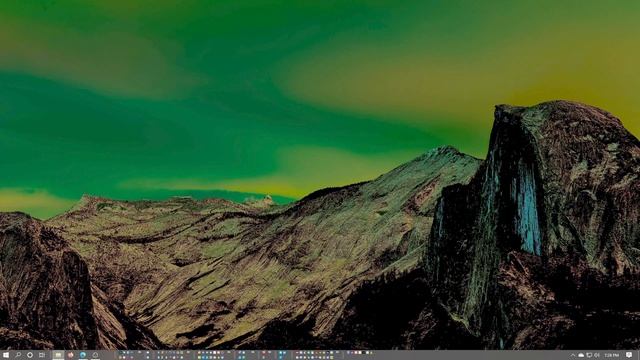Open the volume speaker tray icon
Screen dimensions: 640x360
[x=597, y=356]
